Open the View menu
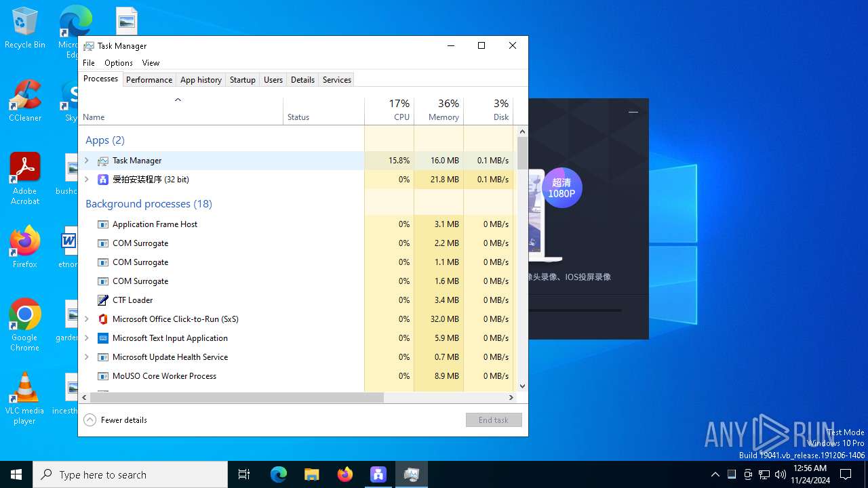This screenshot has width=868, height=488. pos(151,63)
